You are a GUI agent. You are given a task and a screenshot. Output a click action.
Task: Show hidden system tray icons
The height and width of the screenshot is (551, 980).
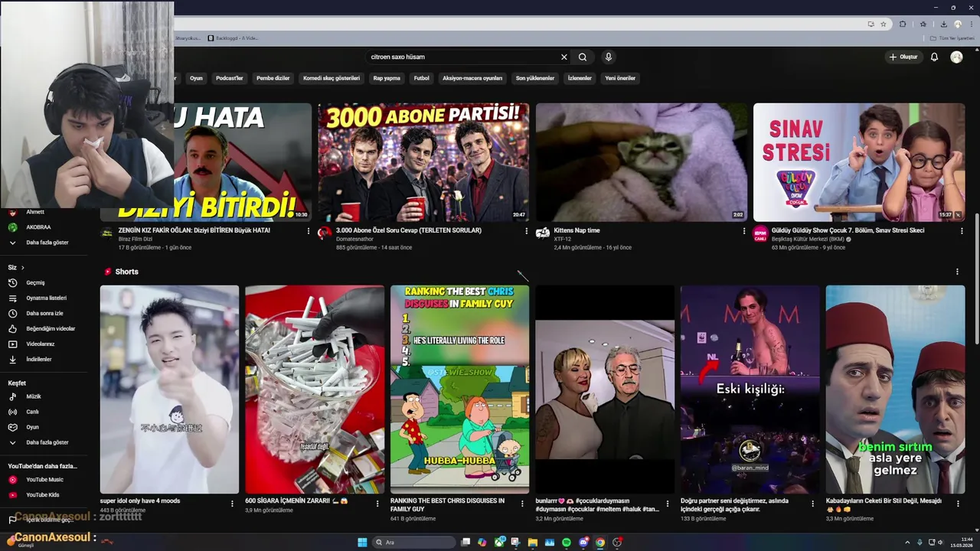[908, 543]
